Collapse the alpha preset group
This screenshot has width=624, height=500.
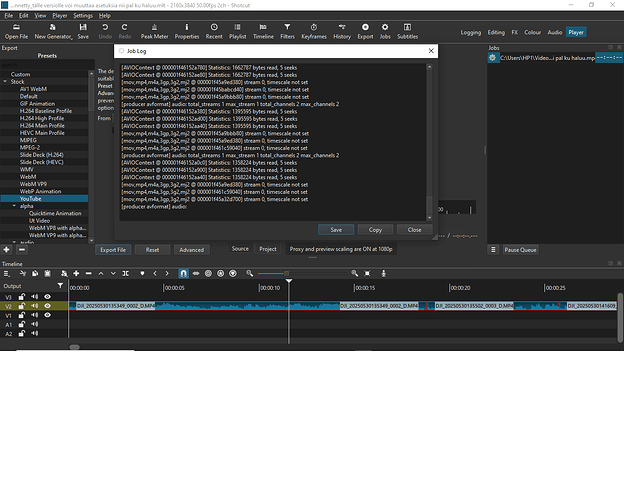point(14,205)
